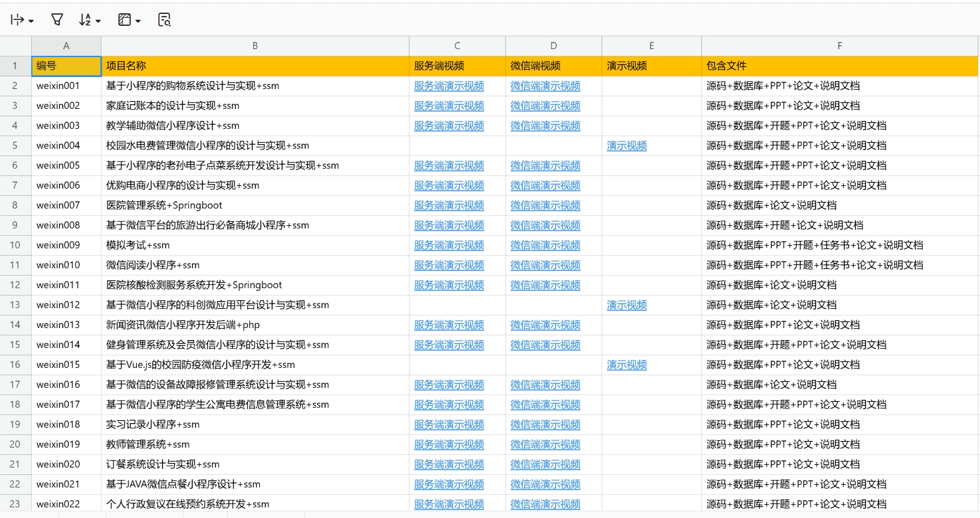Select column F header
The image size is (980, 518).
tap(840, 46)
